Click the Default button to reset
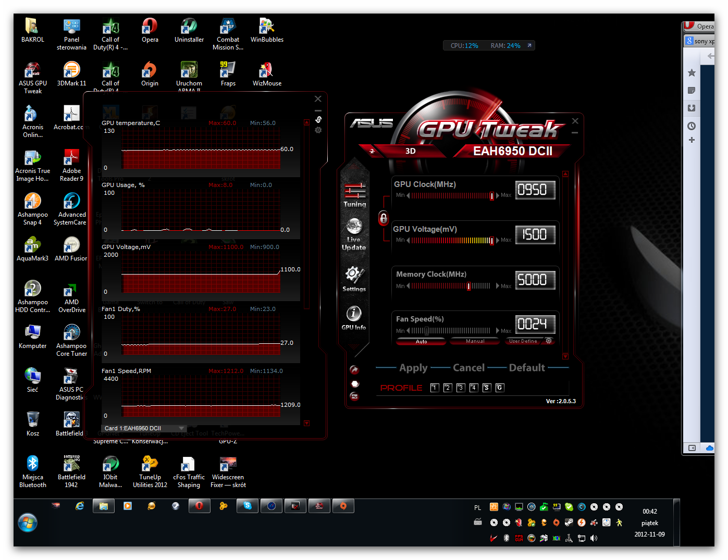Viewport: 728px width, 560px height. click(x=527, y=368)
